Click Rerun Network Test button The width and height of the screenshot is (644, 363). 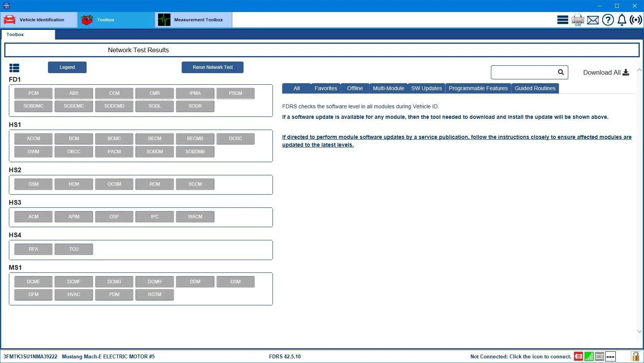(213, 67)
